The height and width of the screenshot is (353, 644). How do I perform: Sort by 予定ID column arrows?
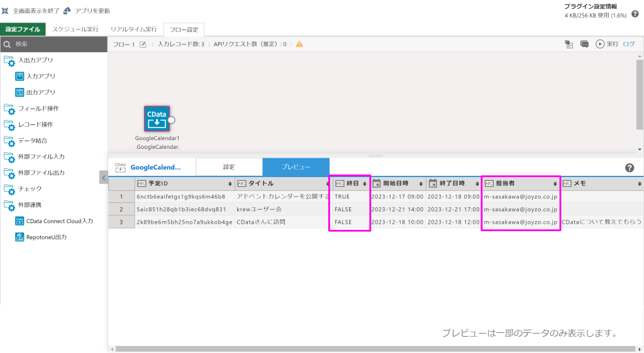230,183
